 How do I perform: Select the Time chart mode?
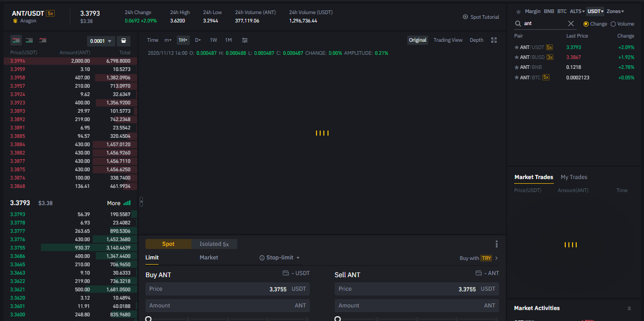(152, 40)
